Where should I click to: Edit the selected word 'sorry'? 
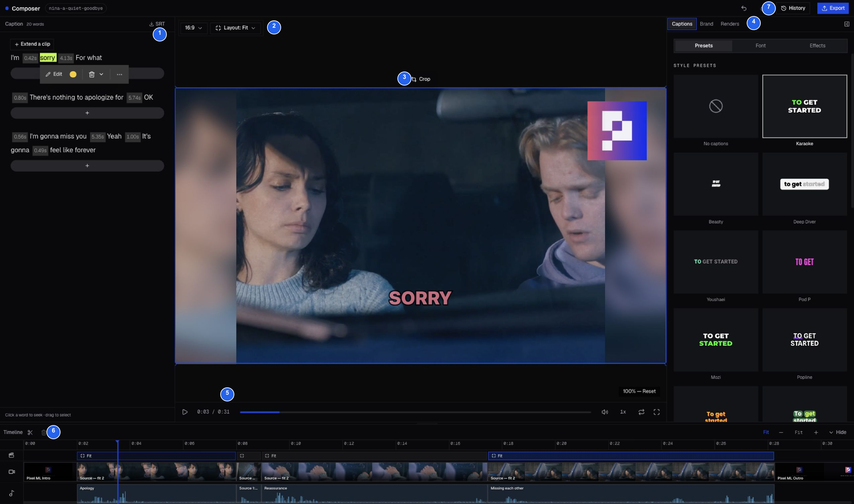point(54,75)
